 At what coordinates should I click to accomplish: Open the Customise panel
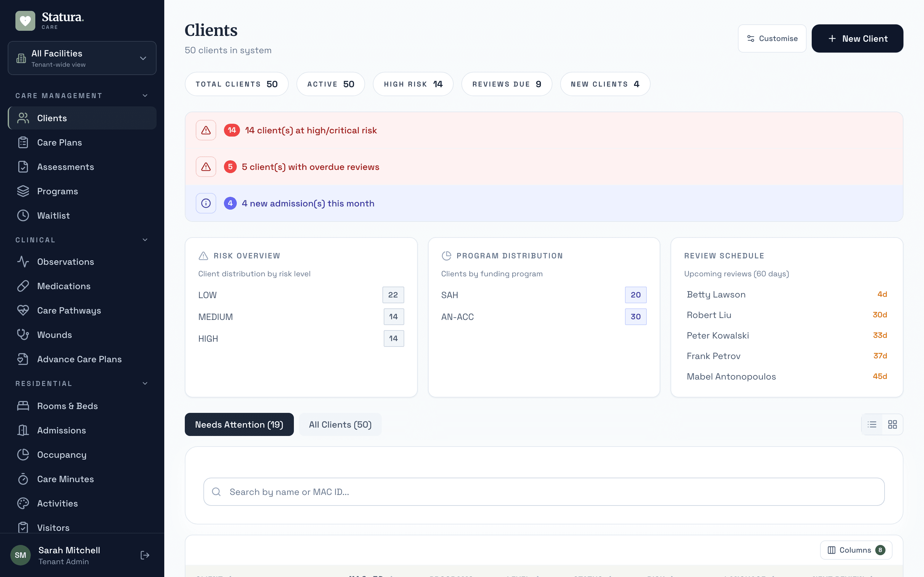[x=772, y=38]
